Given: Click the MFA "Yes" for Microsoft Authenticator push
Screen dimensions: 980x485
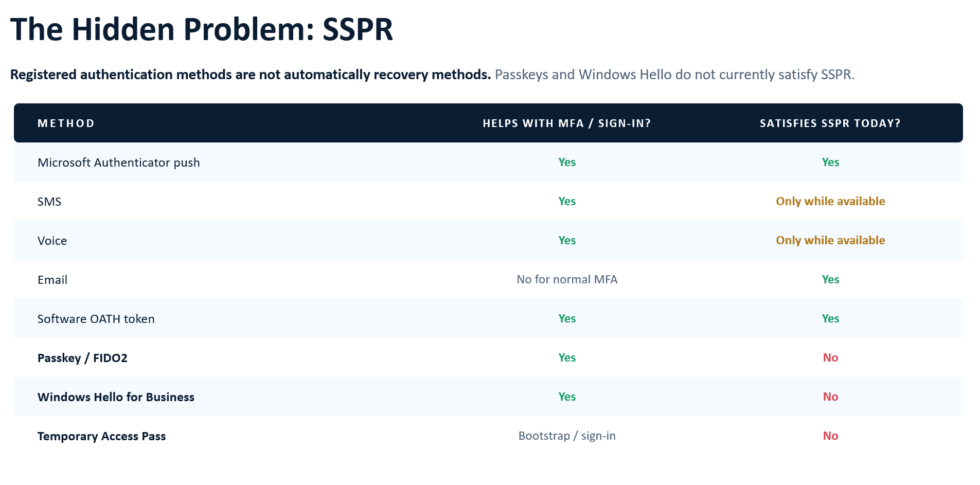Looking at the screenshot, I should tap(567, 162).
